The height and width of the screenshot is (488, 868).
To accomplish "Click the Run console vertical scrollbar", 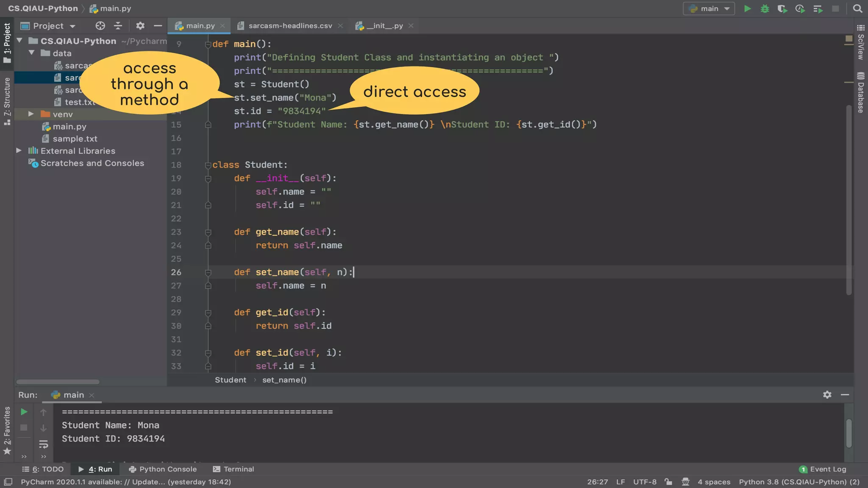I will pyautogui.click(x=849, y=433).
